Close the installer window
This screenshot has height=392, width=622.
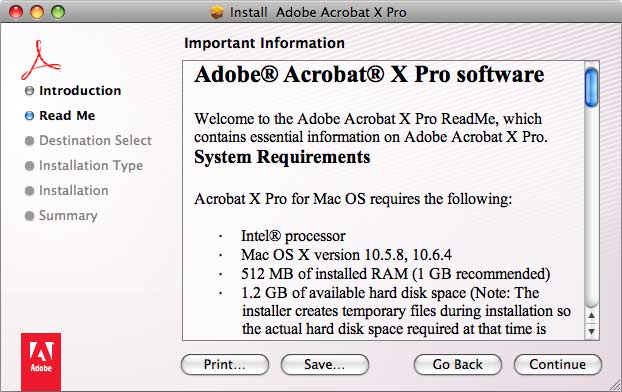pos(16,12)
